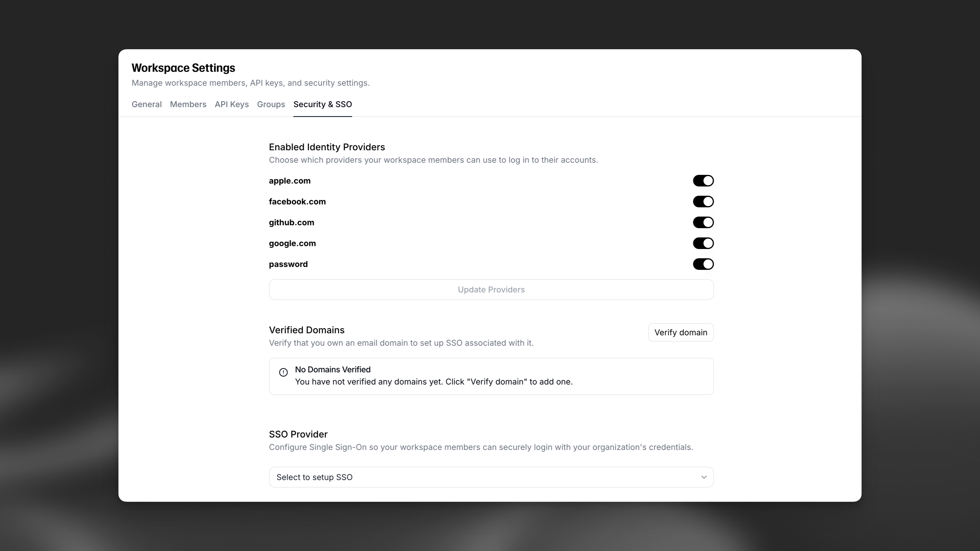Open the Members tab
This screenshot has width=980, height=551.
point(188,104)
